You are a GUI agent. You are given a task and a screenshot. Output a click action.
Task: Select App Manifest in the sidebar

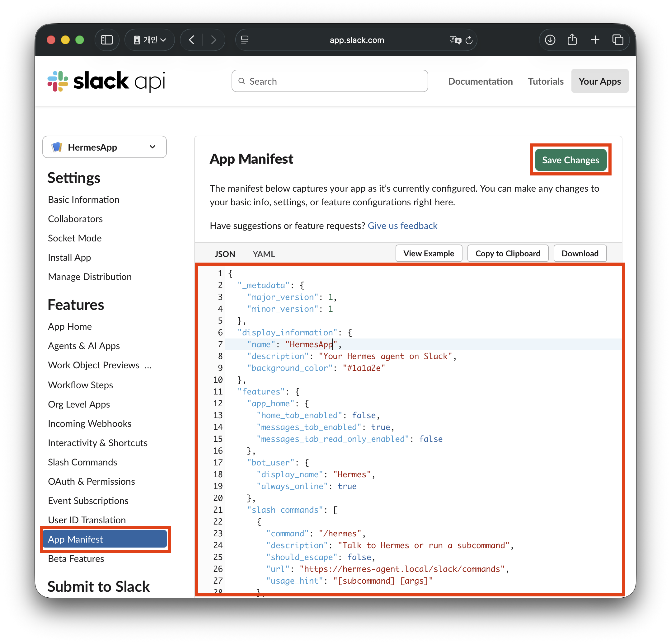(x=105, y=539)
